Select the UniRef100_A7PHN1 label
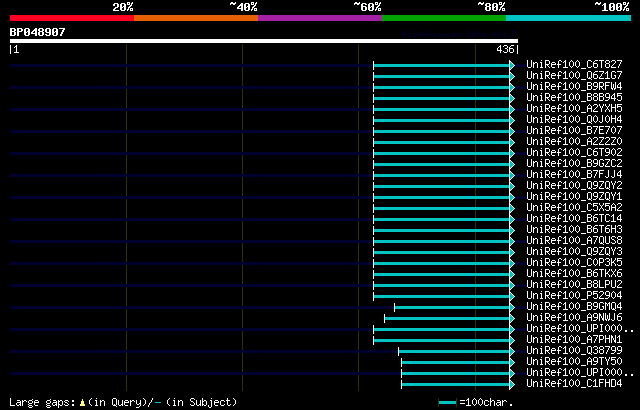The image size is (640, 410). coord(574,339)
